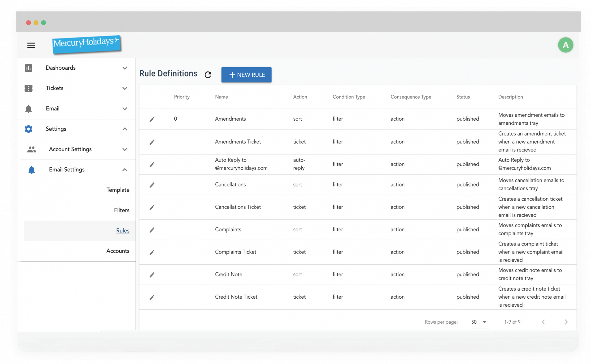Collapse the Email Settings section
The image size is (591, 364).
coord(125,170)
